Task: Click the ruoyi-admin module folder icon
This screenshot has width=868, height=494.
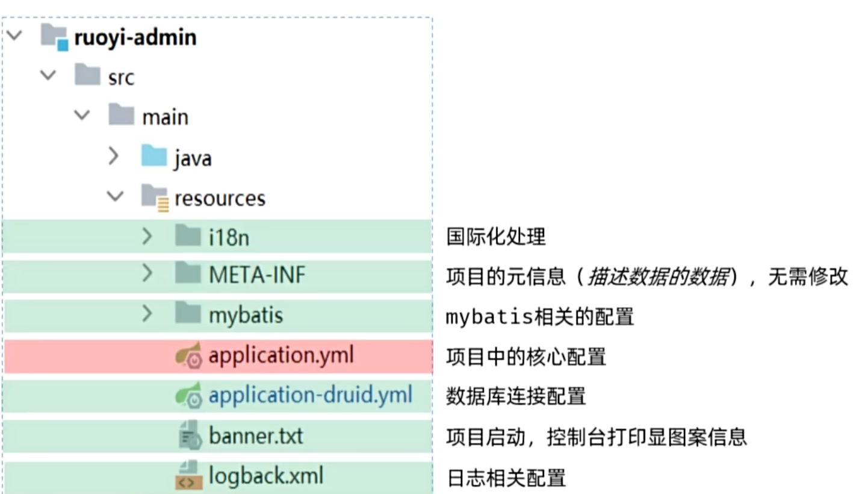Action: pos(54,37)
